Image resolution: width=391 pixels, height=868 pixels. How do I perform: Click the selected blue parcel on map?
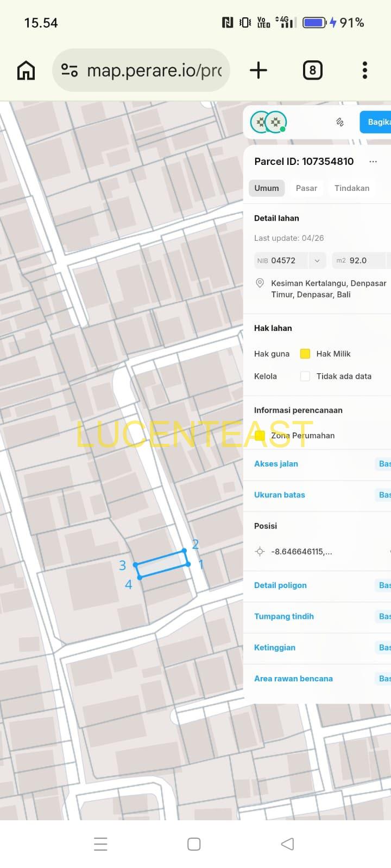(162, 564)
